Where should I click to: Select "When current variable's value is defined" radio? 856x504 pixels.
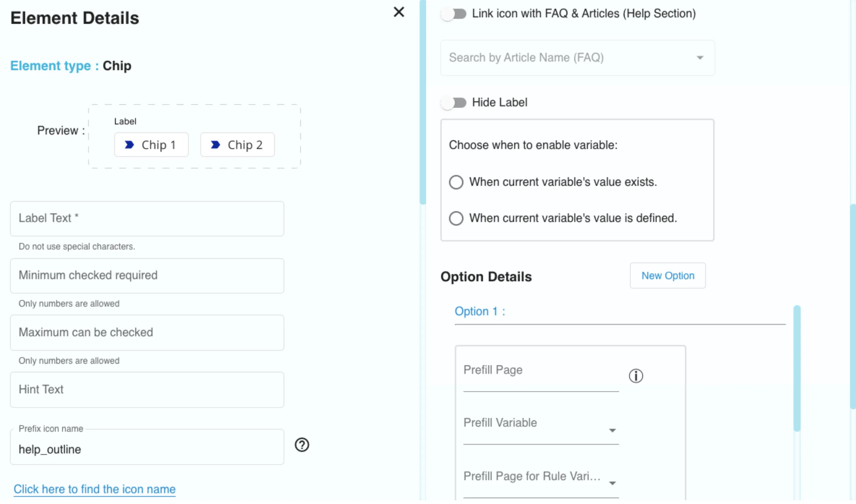coord(456,218)
